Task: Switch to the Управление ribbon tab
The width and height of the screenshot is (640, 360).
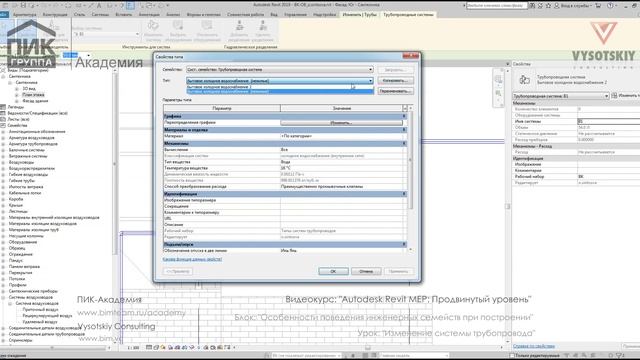Action: pos(295,15)
